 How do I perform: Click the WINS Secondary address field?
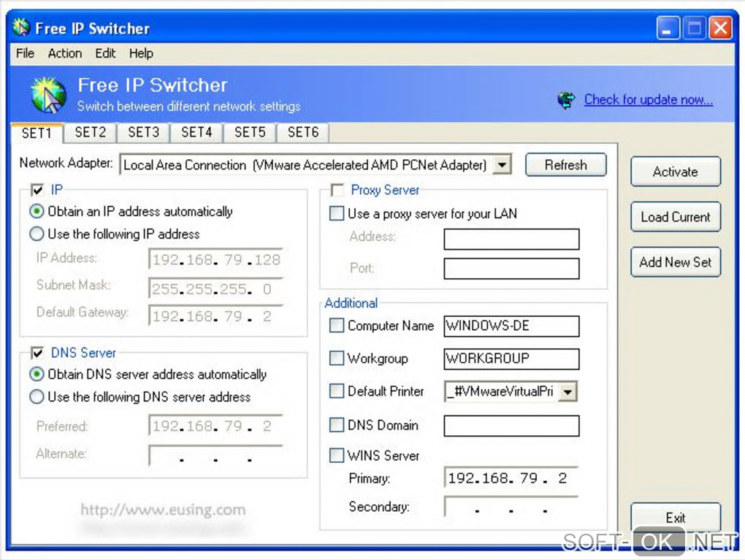coord(511,507)
